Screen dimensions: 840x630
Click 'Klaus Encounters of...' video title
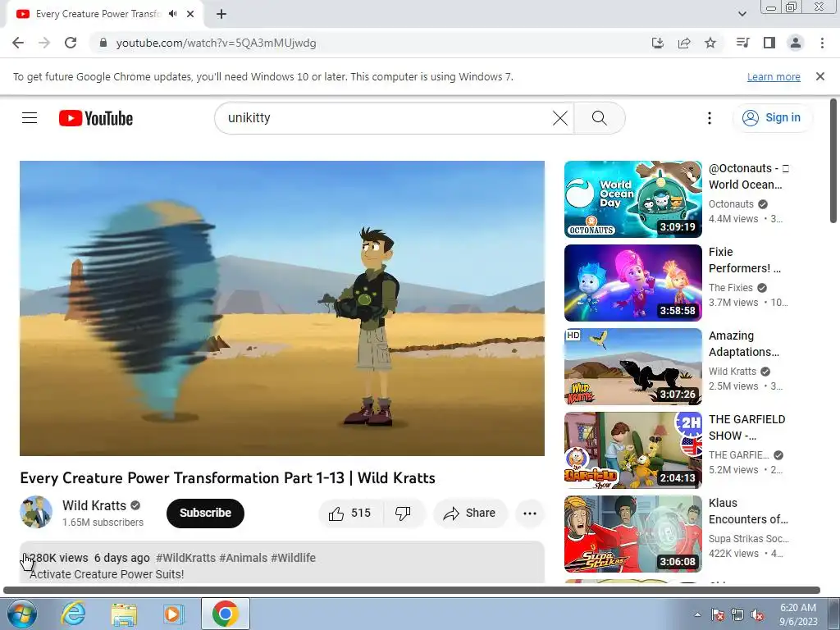748,510
